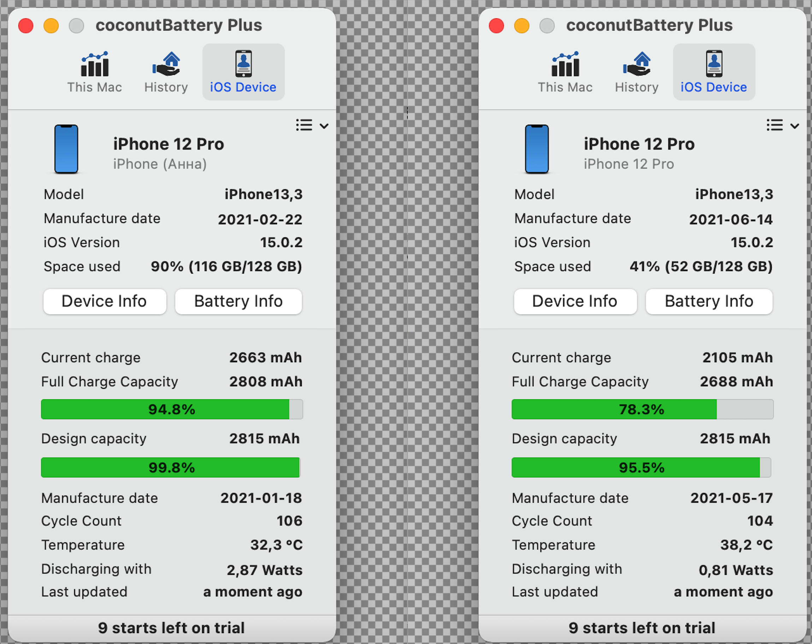
Task: Open History icon in left window
Action: tap(166, 64)
